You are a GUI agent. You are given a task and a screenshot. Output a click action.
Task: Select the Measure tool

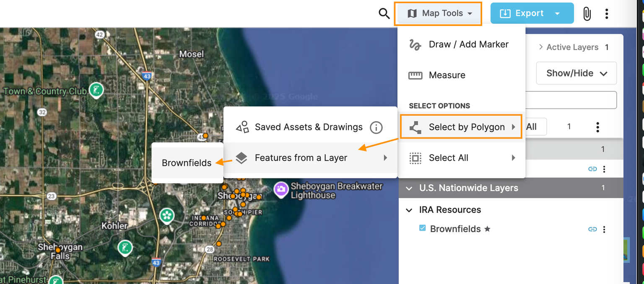(x=447, y=75)
